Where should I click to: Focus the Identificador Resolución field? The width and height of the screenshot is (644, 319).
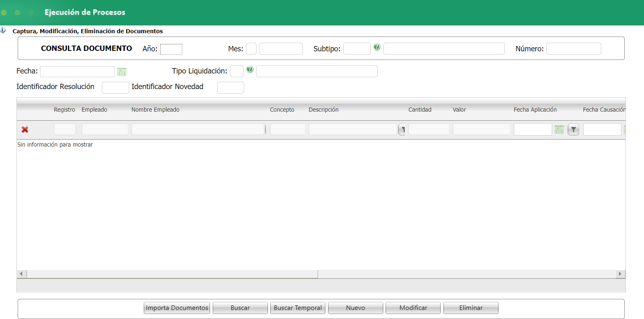click(115, 87)
